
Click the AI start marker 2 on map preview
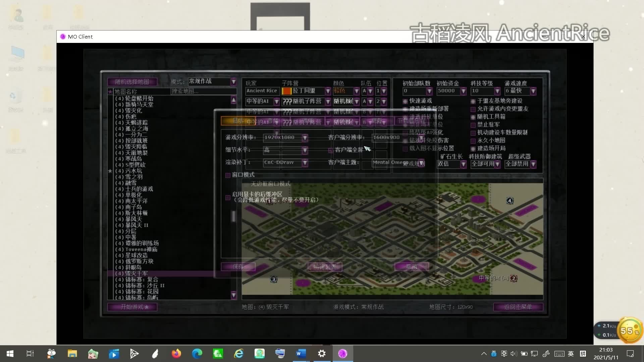[514, 278]
